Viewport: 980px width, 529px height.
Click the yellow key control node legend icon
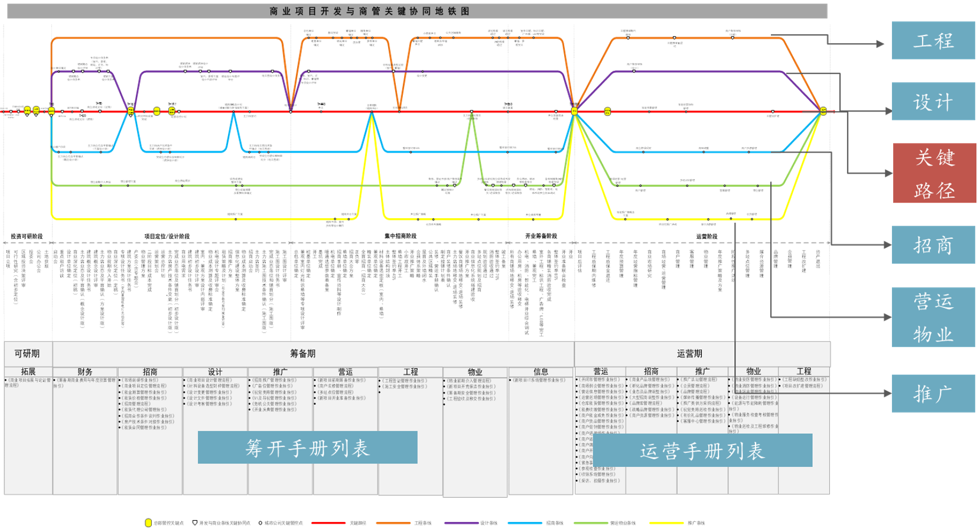(148, 523)
